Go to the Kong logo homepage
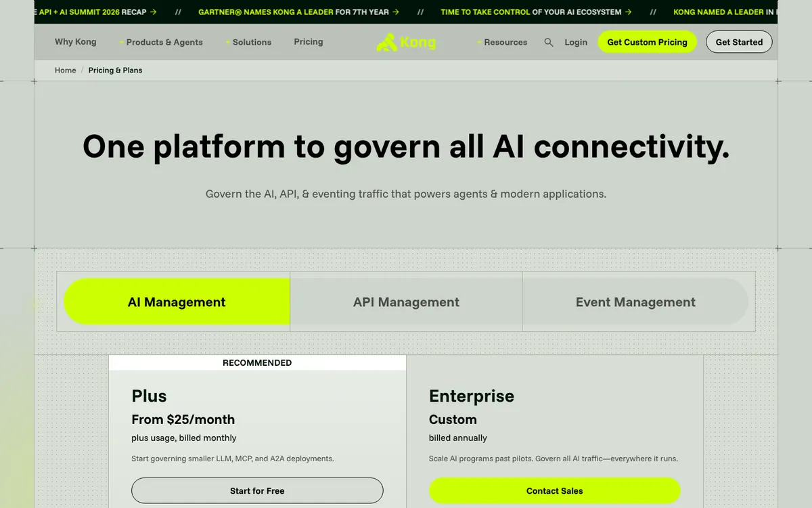This screenshot has width=812, height=508. click(x=407, y=42)
